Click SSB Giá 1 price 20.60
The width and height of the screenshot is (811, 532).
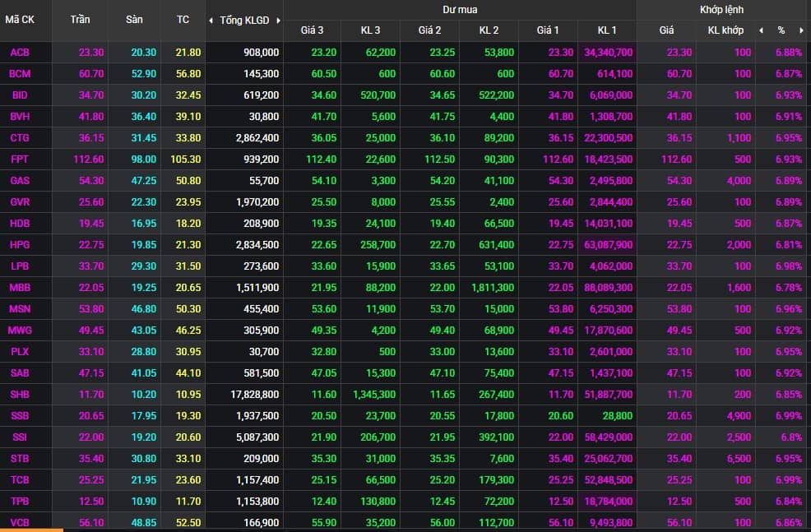pyautogui.click(x=561, y=416)
